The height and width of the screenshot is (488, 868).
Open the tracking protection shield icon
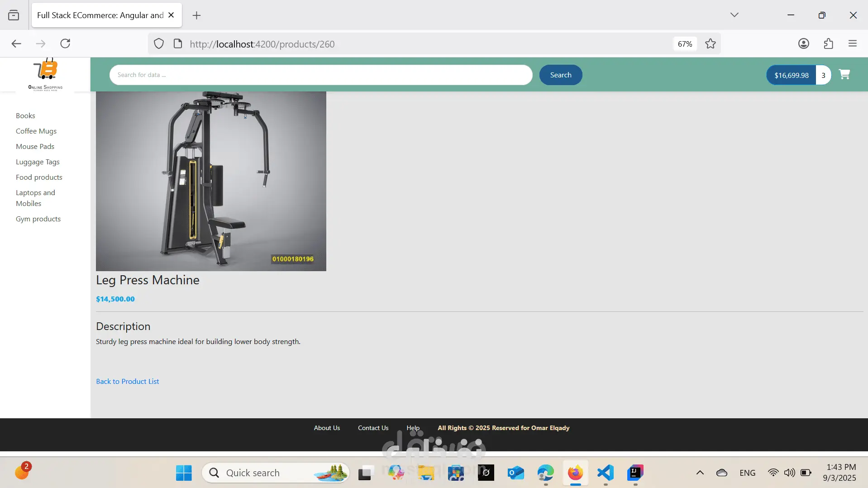pyautogui.click(x=159, y=44)
